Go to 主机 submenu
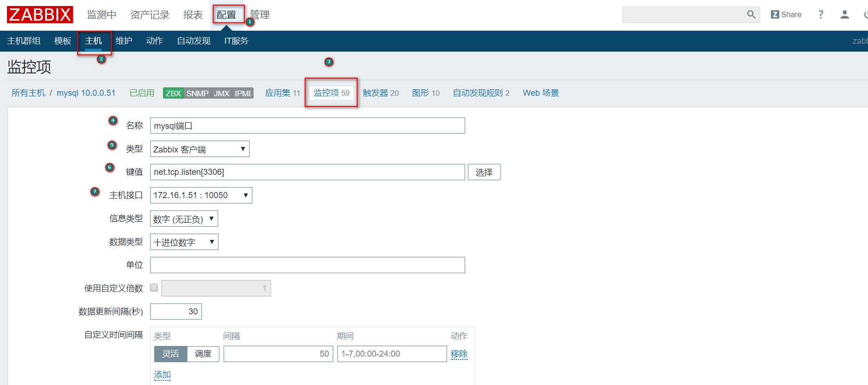868x385 pixels. point(93,41)
